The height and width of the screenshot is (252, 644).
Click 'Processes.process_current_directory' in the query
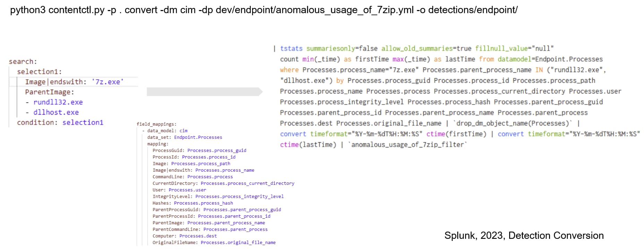point(499,92)
